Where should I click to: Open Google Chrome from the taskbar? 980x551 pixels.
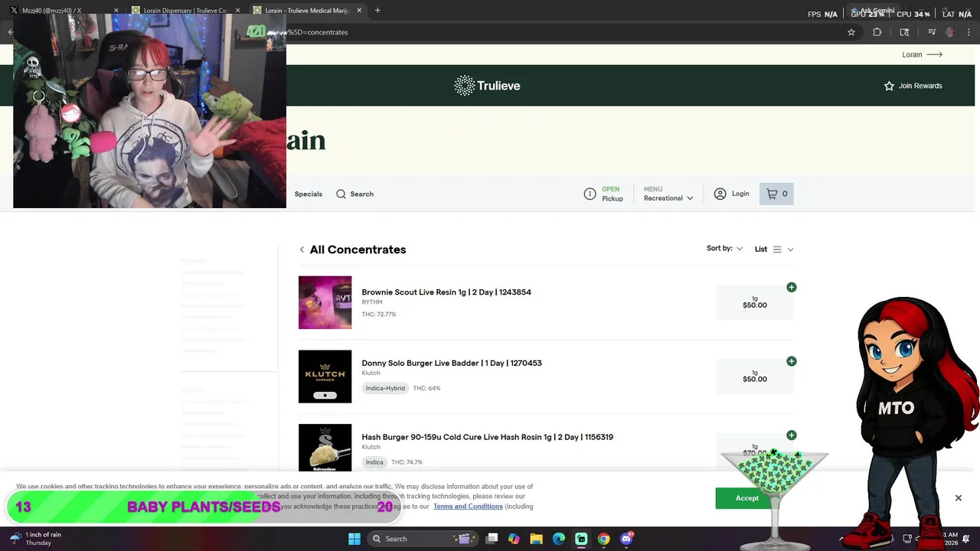coord(603,539)
